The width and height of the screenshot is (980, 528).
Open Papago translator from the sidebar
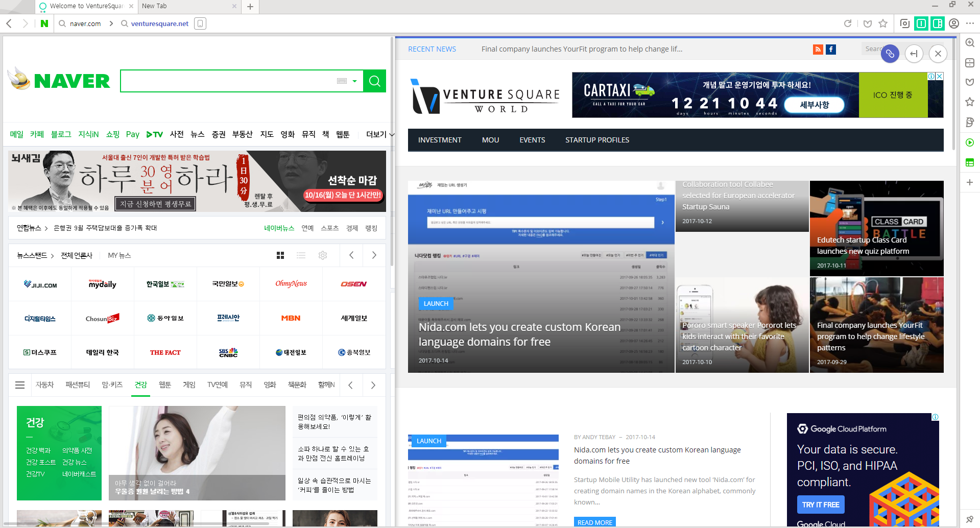pyautogui.click(x=970, y=122)
